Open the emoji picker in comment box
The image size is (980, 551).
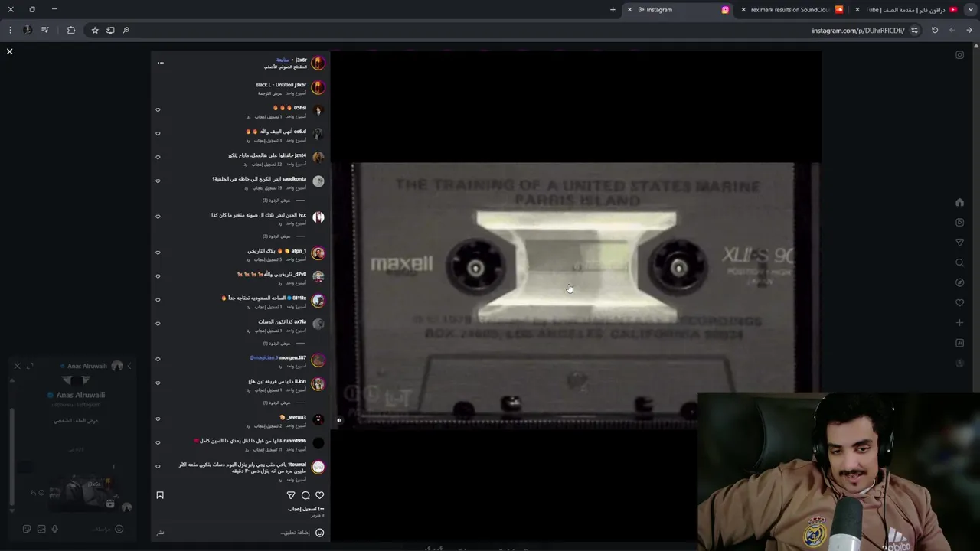click(319, 533)
